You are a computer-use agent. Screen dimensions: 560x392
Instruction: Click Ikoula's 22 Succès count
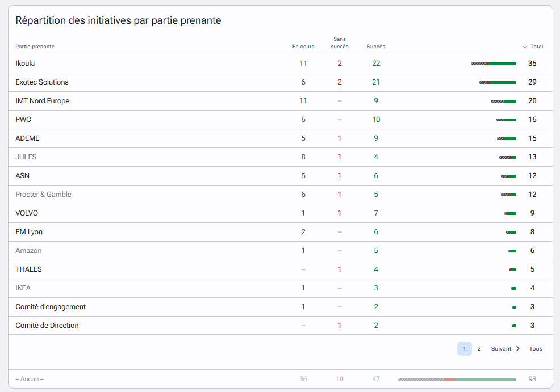[x=376, y=64]
